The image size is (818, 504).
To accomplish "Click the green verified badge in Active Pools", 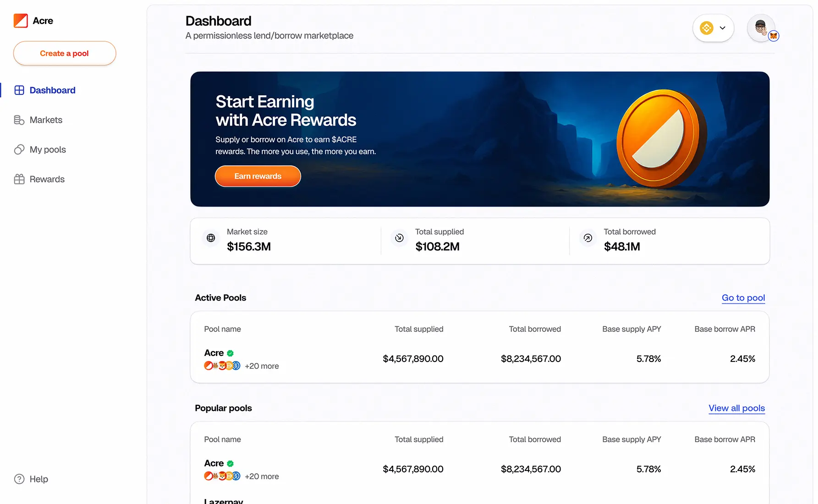I will click(231, 353).
